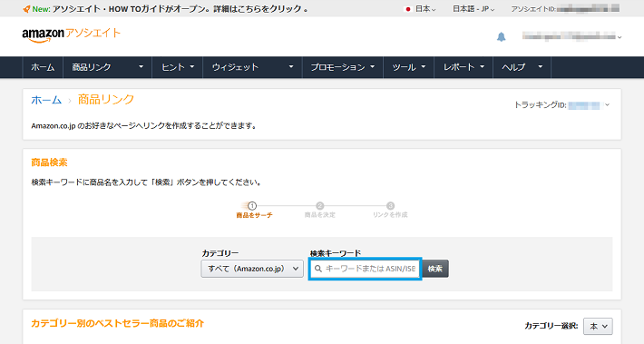Open the country selector 日本
This screenshot has width=644, height=344.
pyautogui.click(x=424, y=9)
